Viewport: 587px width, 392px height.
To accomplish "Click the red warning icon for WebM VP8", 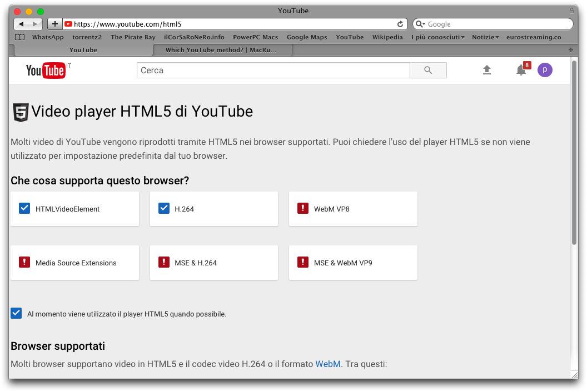I will [x=302, y=208].
